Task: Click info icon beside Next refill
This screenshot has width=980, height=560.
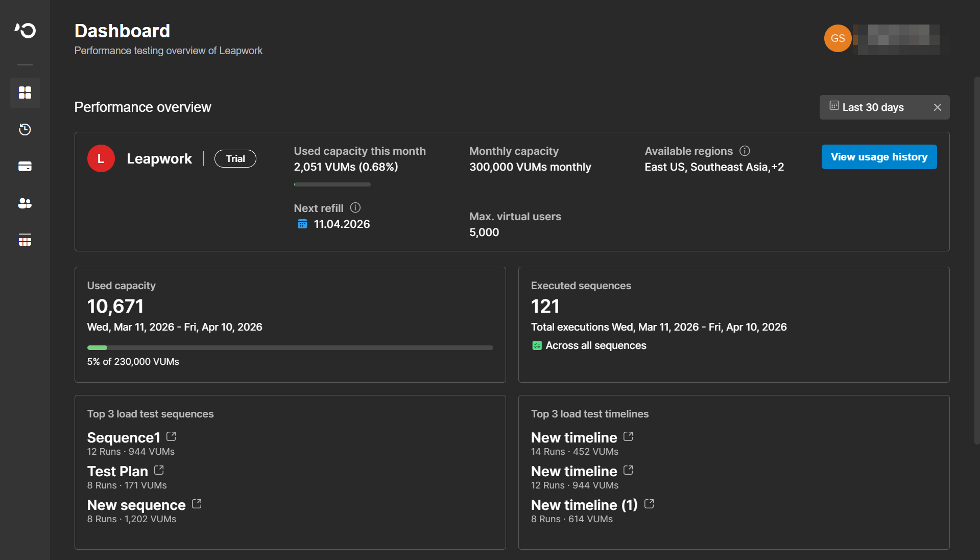Action: [x=355, y=207]
